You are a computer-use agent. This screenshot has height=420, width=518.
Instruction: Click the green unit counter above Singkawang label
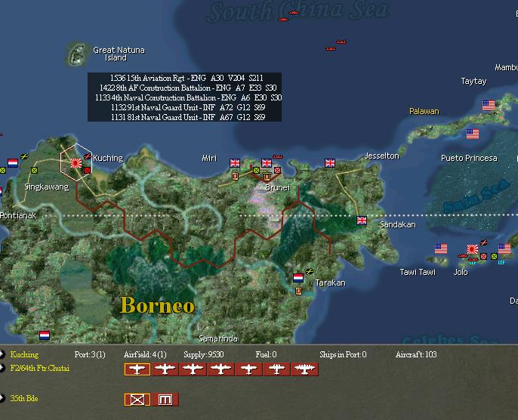point(34,171)
